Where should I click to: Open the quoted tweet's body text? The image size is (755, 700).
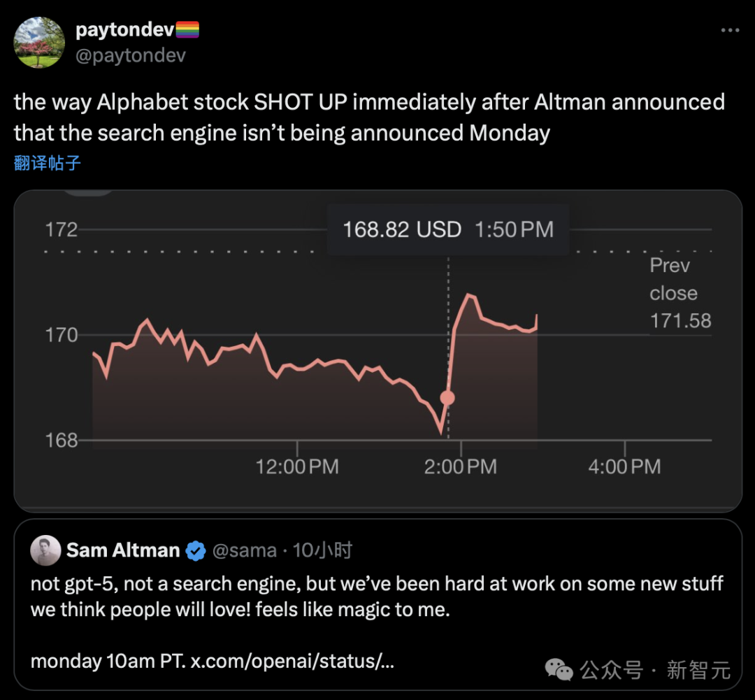(x=376, y=597)
